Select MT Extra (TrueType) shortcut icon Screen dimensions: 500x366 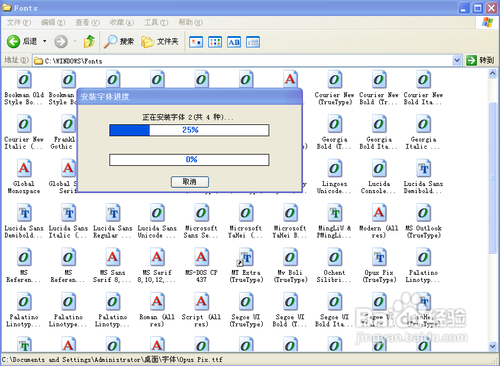(x=245, y=257)
